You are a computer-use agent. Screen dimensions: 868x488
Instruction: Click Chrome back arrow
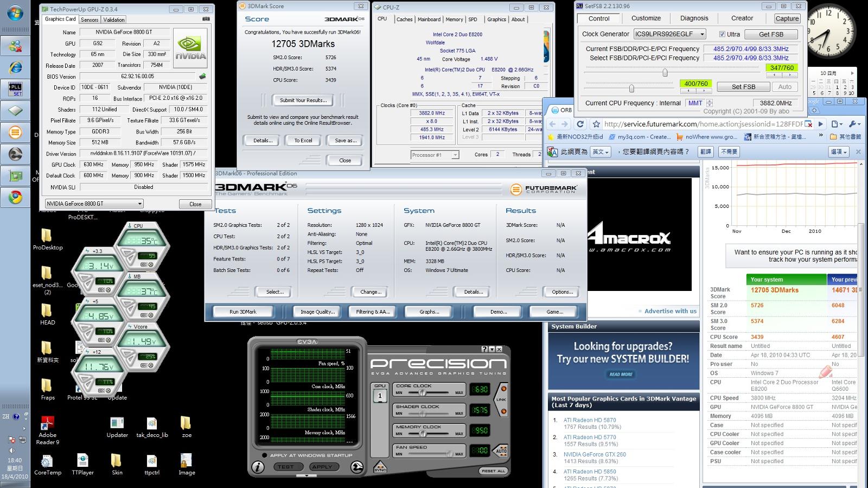pyautogui.click(x=552, y=124)
